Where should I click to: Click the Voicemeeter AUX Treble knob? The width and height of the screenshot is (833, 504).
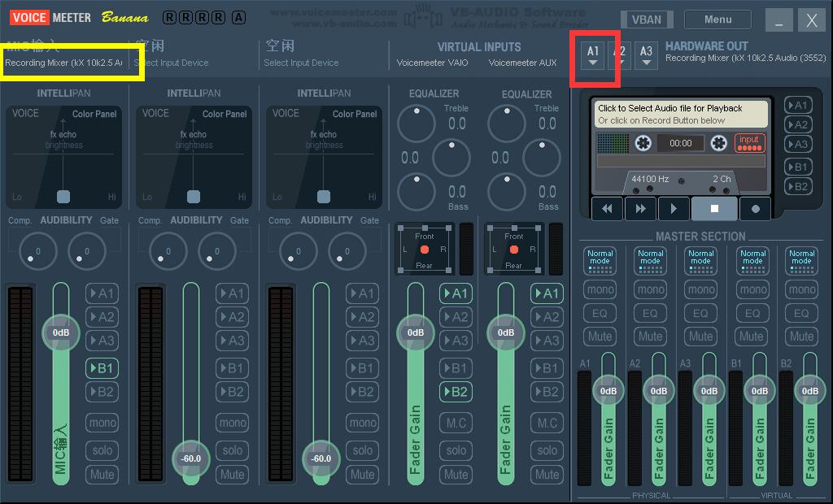pos(507,124)
